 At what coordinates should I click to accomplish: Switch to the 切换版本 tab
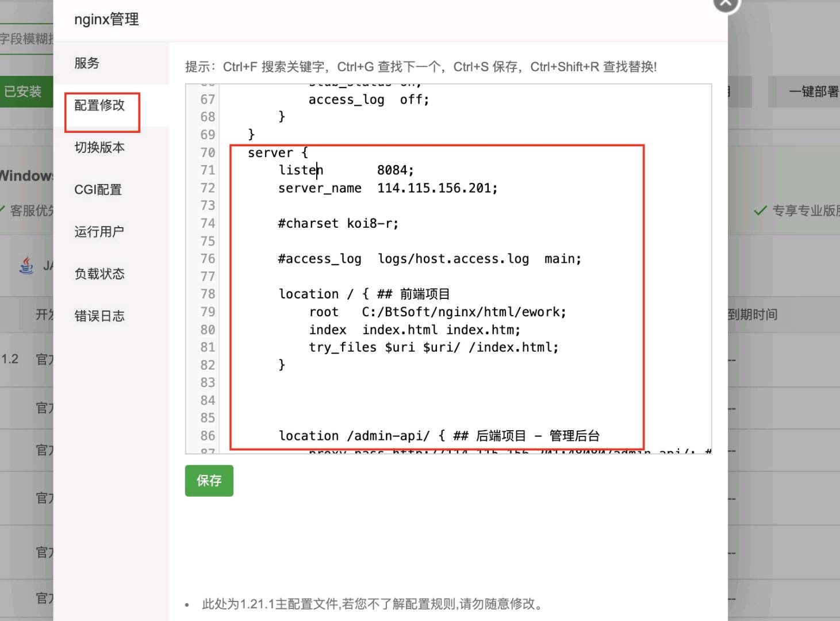click(99, 148)
